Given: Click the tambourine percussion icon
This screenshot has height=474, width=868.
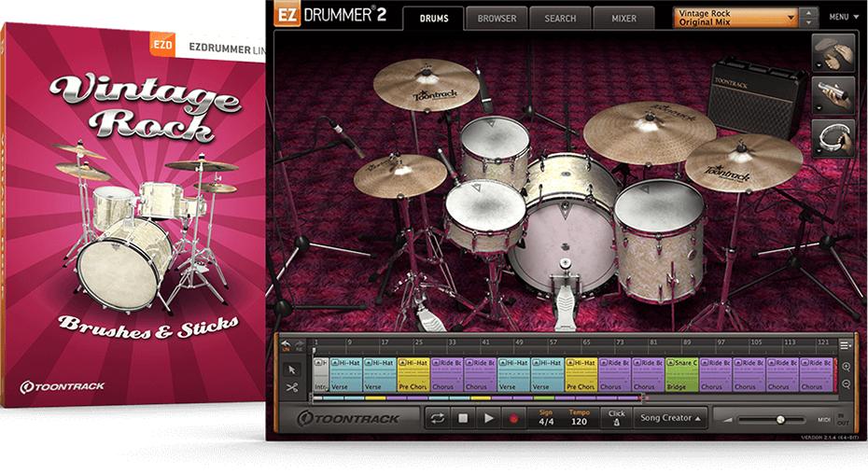Looking at the screenshot, I should (833, 138).
